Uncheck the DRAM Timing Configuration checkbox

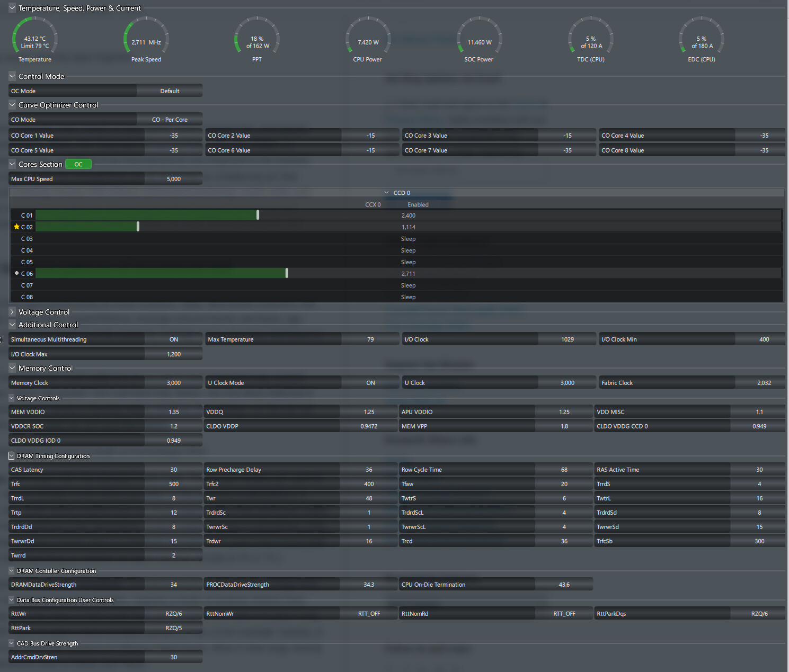click(x=12, y=455)
